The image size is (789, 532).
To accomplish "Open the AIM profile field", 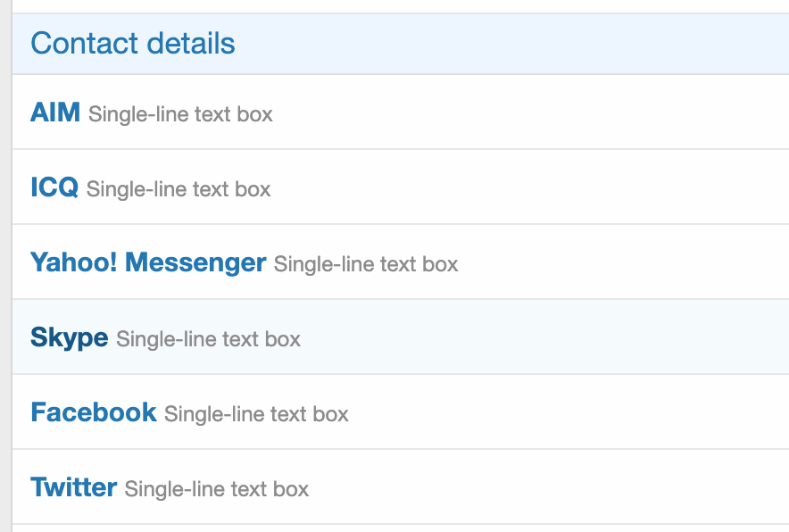I will coord(55,112).
